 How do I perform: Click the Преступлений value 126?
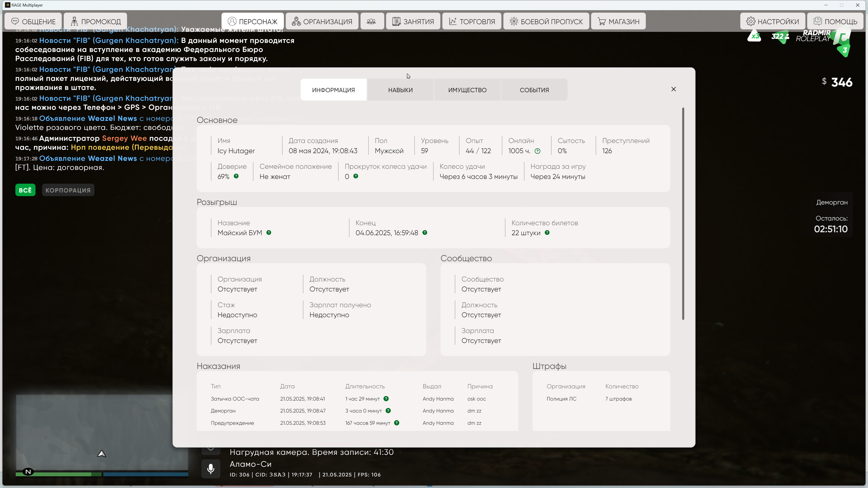607,151
